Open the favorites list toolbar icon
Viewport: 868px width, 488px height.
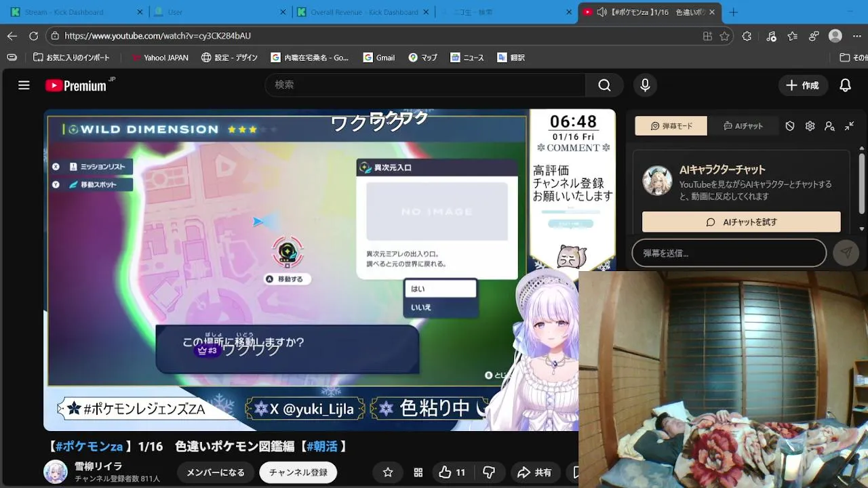[792, 36]
